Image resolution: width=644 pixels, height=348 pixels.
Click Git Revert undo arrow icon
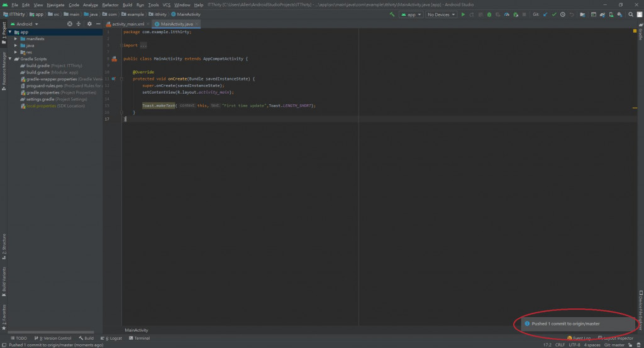(571, 14)
